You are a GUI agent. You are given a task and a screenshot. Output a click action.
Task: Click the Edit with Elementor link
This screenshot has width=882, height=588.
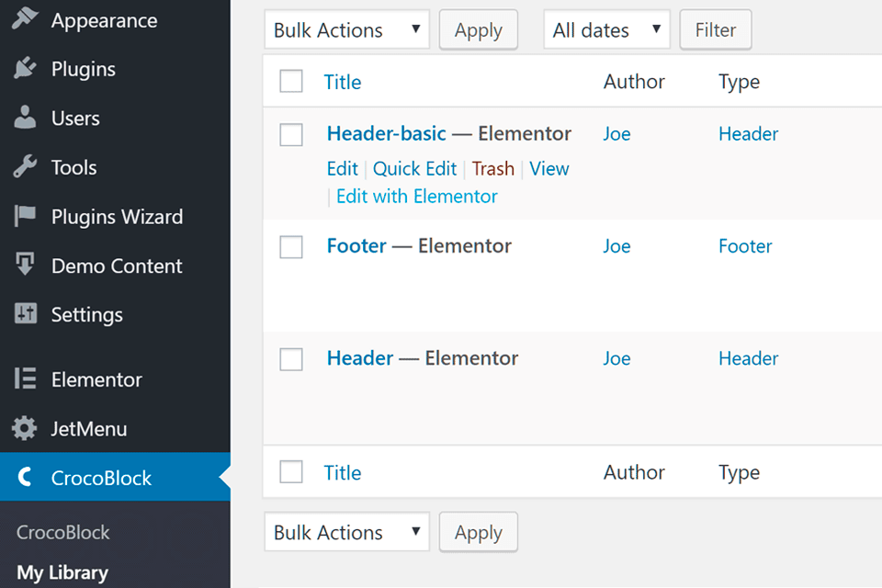coord(417,197)
